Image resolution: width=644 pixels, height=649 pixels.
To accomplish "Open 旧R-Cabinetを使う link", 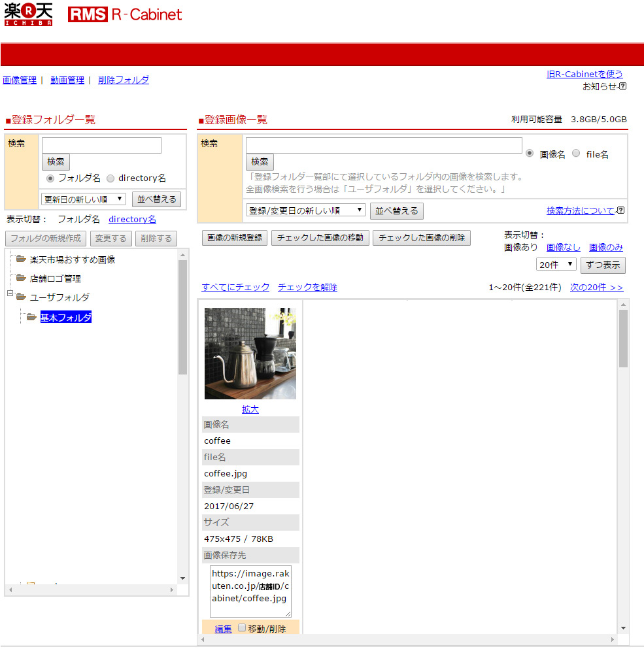I will point(585,74).
